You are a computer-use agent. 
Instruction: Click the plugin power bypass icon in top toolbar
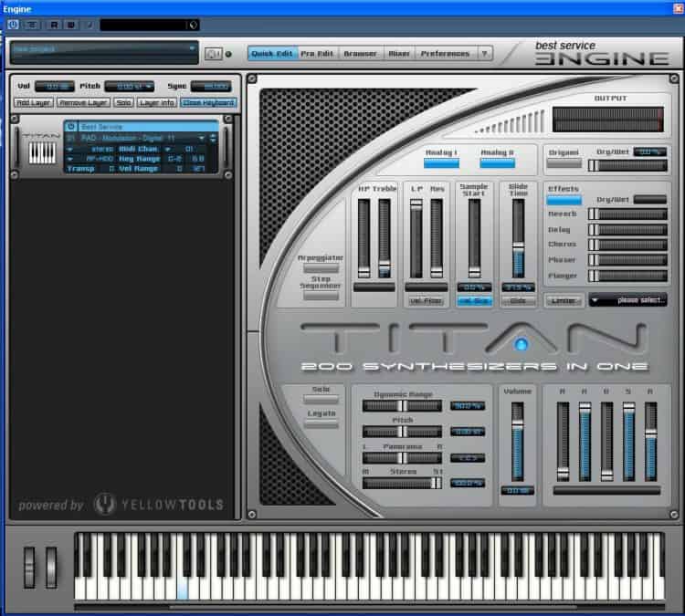pos(13,25)
